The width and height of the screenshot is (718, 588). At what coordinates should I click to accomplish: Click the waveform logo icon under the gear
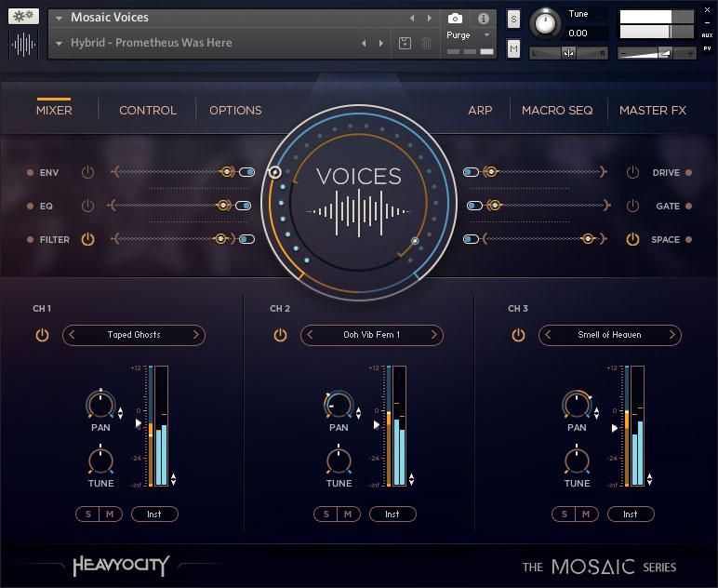click(x=23, y=45)
